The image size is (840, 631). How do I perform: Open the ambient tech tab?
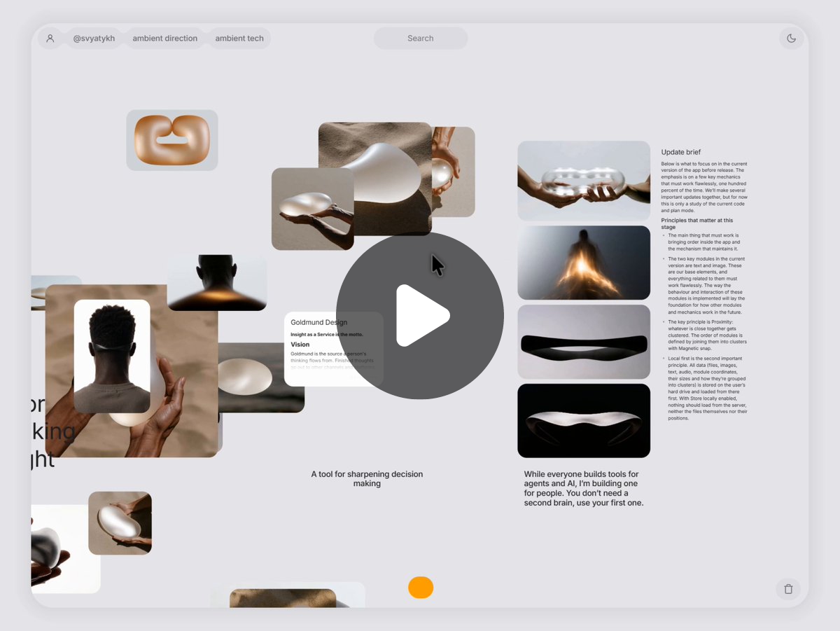(239, 39)
